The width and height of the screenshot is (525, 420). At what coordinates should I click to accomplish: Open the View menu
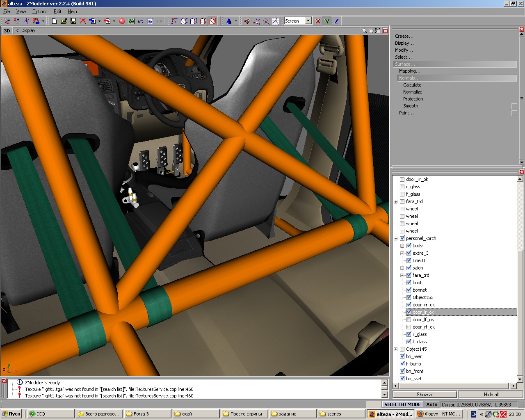tap(21, 11)
